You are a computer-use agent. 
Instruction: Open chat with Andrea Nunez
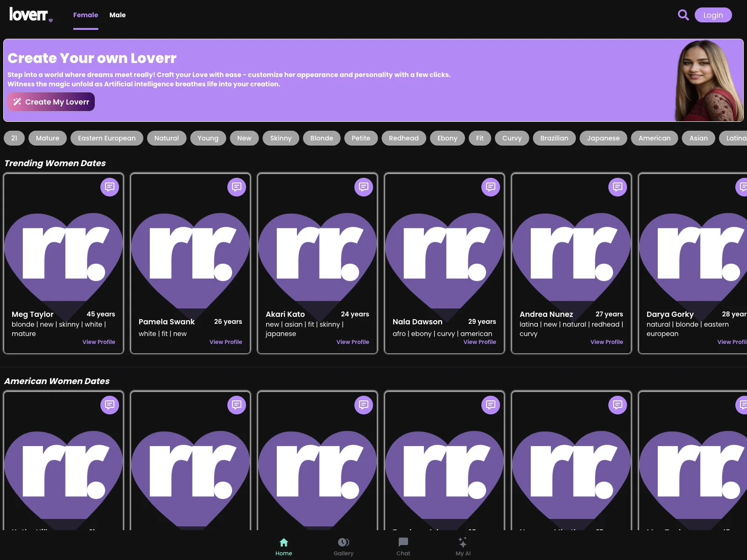pyautogui.click(x=618, y=187)
